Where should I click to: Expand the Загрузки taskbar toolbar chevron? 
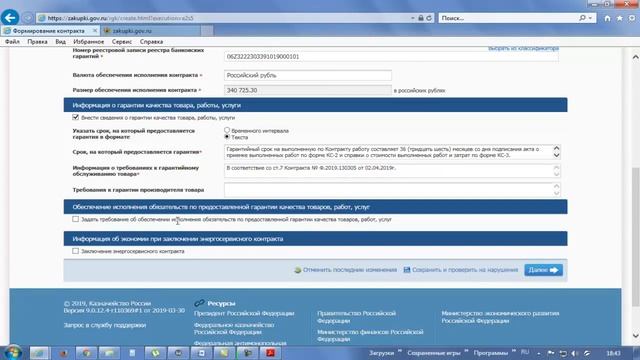coord(400,351)
